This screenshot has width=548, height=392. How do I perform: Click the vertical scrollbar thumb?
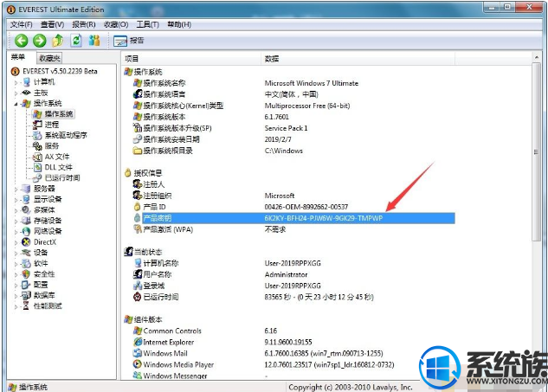tap(537, 151)
